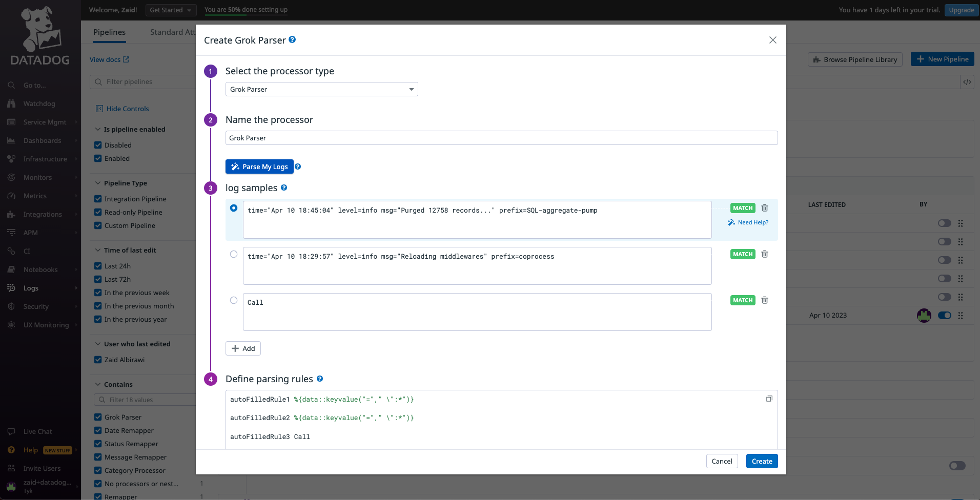Image resolution: width=980 pixels, height=500 pixels.
Task: Uncheck the Last 24h filter
Action: click(x=97, y=266)
